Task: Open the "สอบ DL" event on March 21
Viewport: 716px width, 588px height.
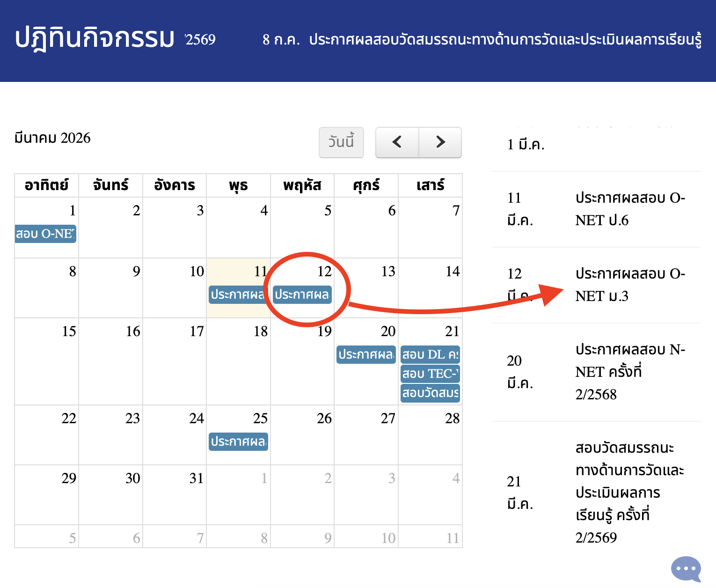Action: tap(430, 355)
